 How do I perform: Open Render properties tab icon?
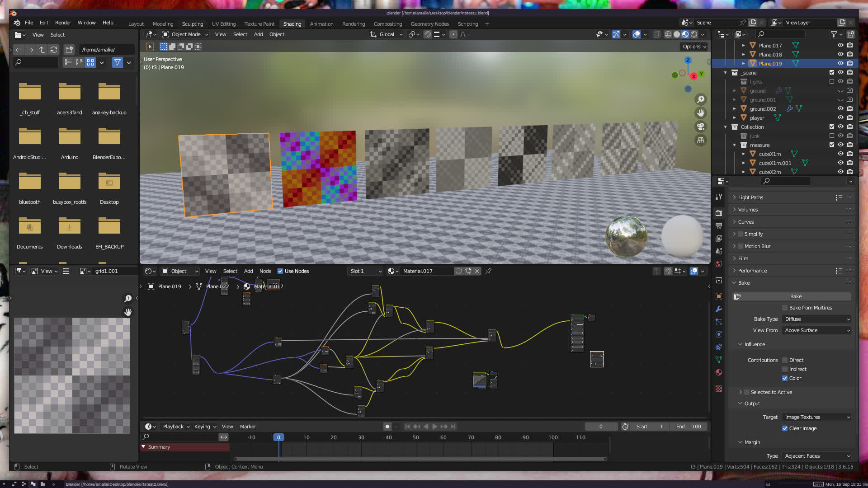(x=719, y=213)
